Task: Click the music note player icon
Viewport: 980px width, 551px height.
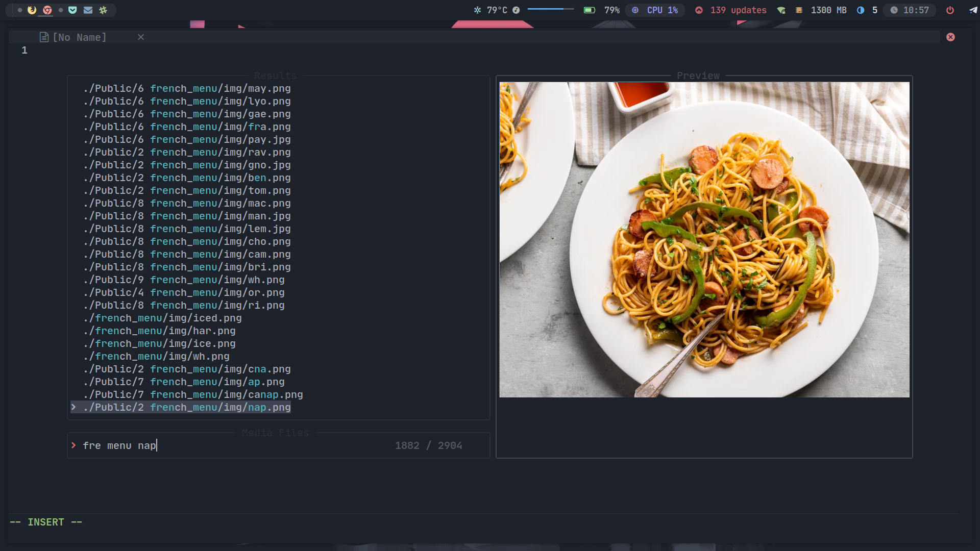Action: click(x=516, y=10)
